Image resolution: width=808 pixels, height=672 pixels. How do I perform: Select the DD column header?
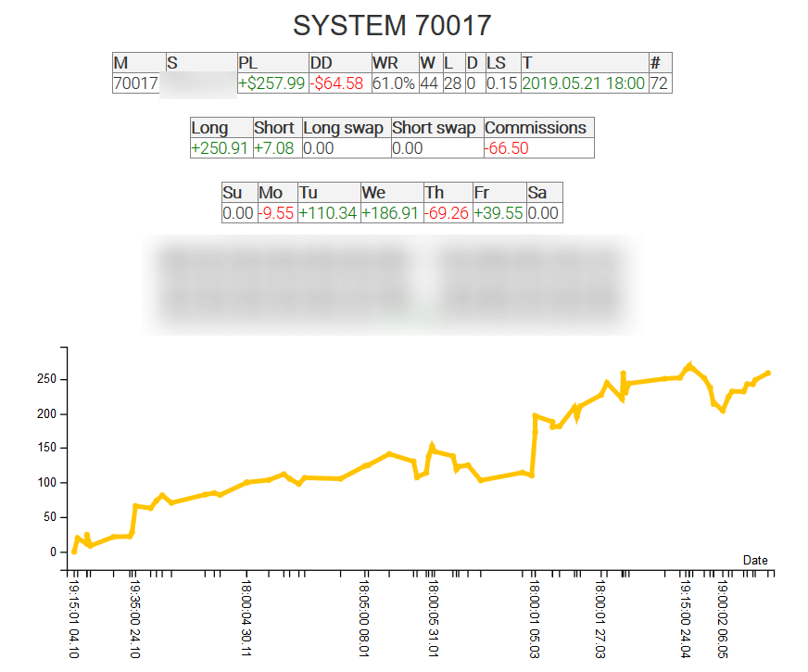click(x=340, y=63)
